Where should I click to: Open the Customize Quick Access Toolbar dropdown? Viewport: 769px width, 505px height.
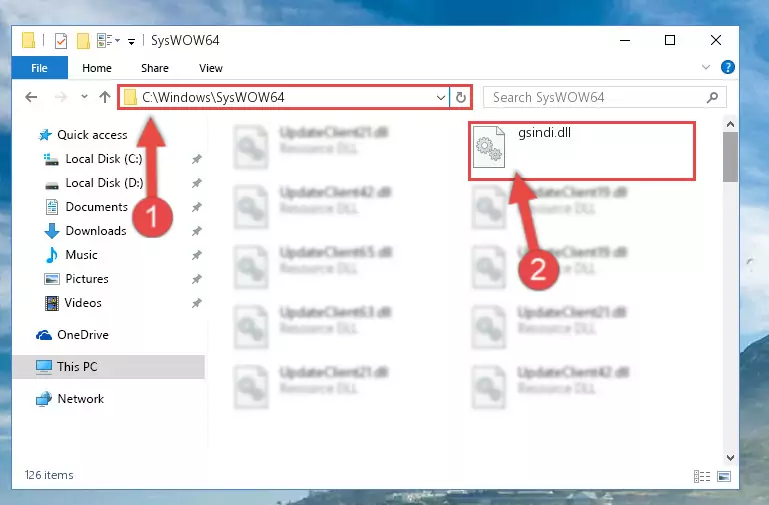[131, 42]
